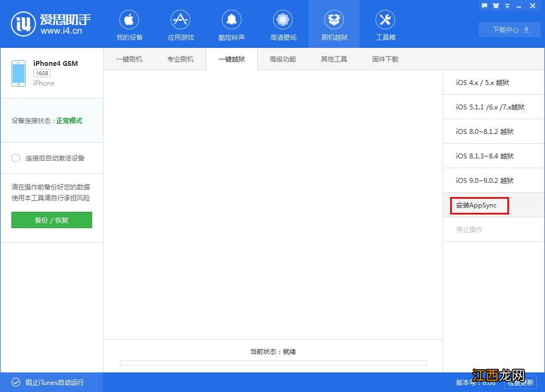Screen dimensions: 545x392
Task: Click the iPhone device thumbnail image
Action: [19, 73]
